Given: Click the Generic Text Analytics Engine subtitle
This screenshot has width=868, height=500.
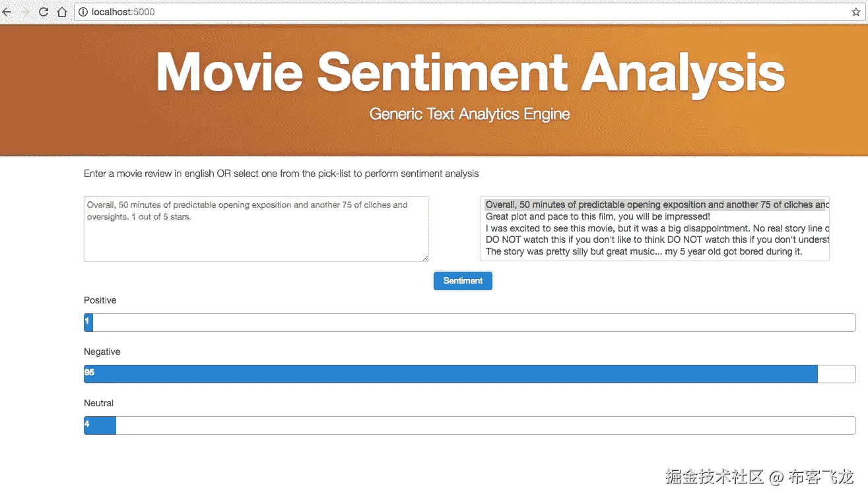Looking at the screenshot, I should point(470,114).
